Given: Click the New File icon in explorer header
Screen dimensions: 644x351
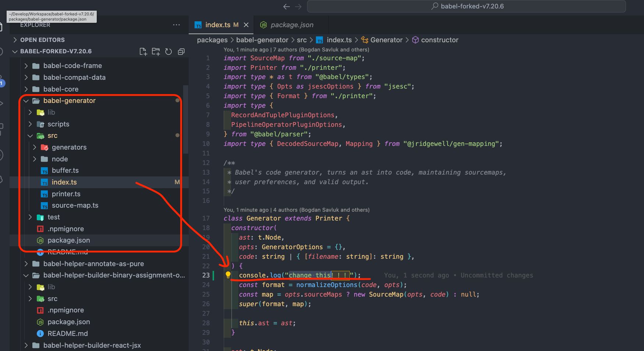Looking at the screenshot, I should pos(143,51).
